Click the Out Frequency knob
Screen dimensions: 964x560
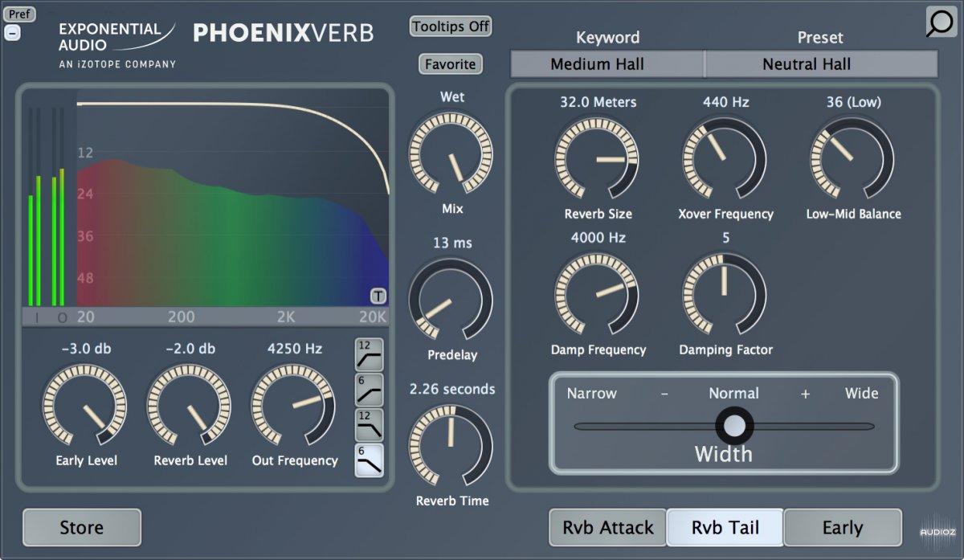tap(293, 405)
